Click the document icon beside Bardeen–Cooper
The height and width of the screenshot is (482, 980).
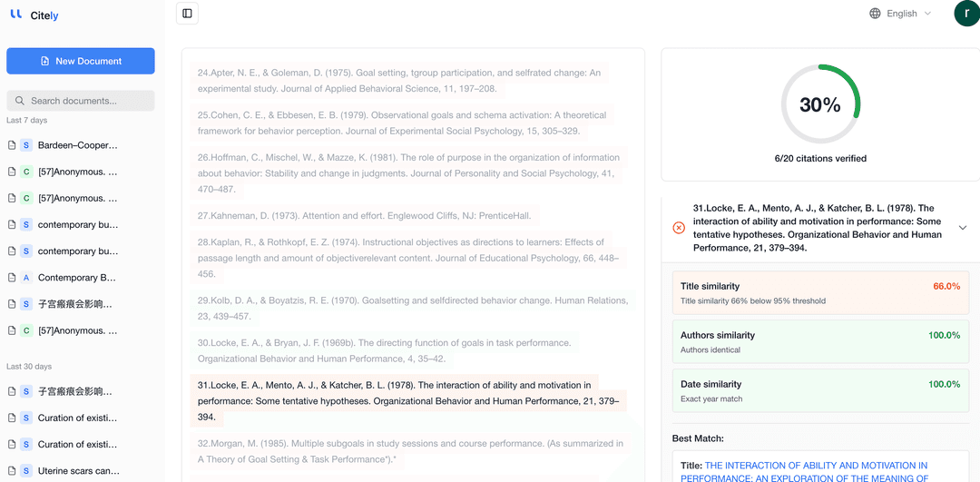pos(12,145)
